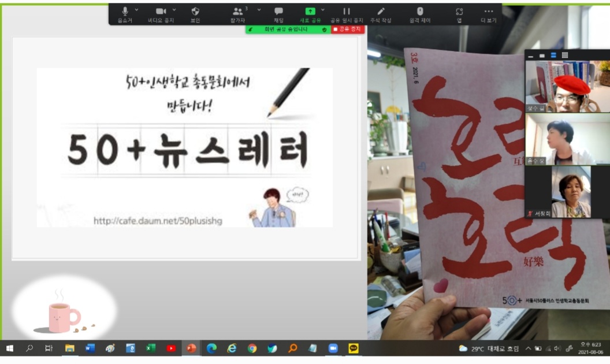Image resolution: width=610 pixels, height=364 pixels.
Task: Open the More (three dots) menu
Action: 489,14
